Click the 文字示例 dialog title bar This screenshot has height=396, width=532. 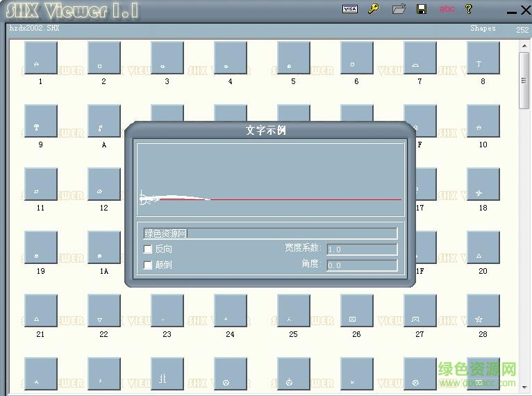(270, 130)
